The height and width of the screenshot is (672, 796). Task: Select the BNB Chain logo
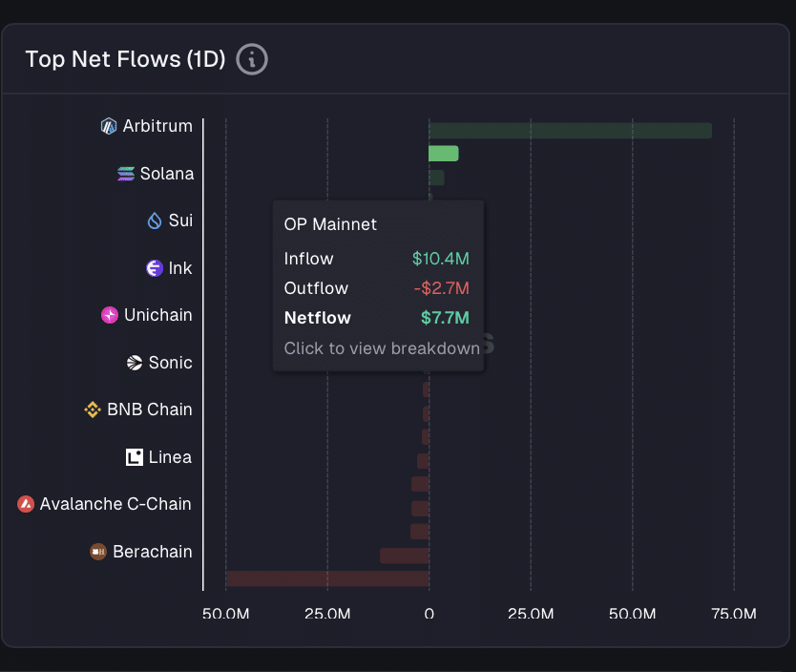click(x=93, y=409)
